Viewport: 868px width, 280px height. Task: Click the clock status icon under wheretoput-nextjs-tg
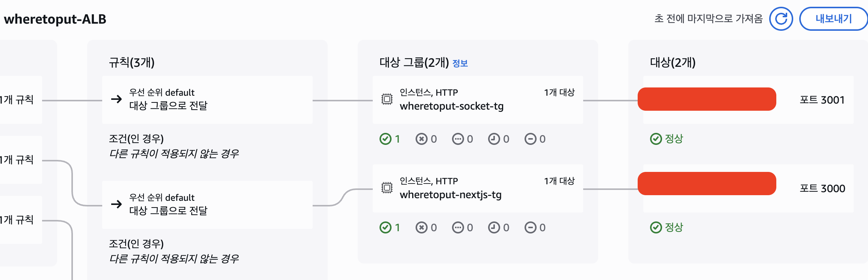click(494, 227)
